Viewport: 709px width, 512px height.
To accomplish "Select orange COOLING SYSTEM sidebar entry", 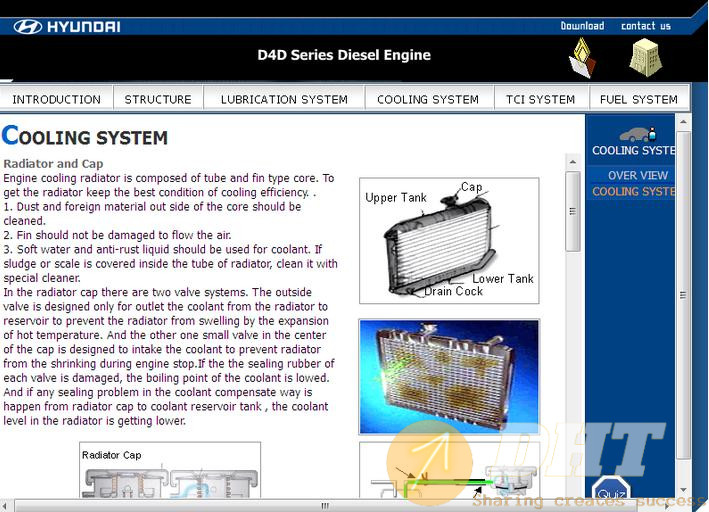I will pos(633,191).
